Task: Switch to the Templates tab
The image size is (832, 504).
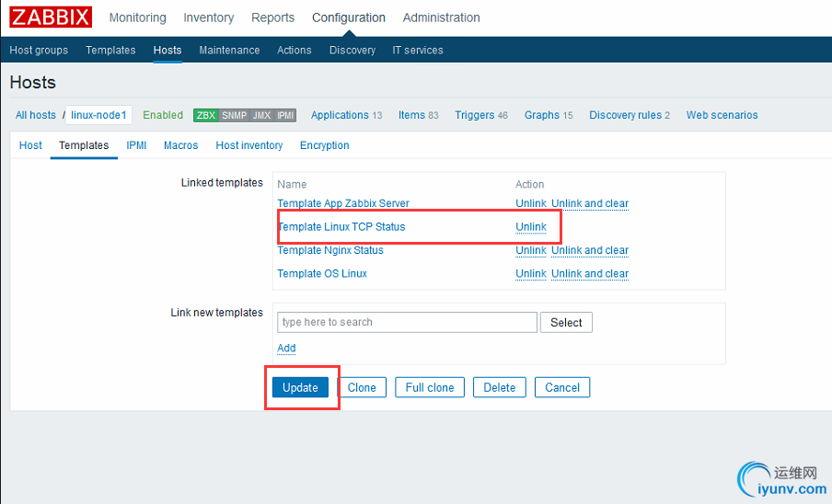Action: (84, 145)
